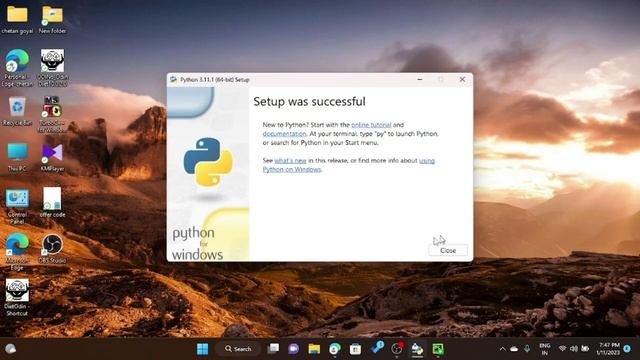
Task: Open File Explorer from the taskbar
Action: [314, 349]
